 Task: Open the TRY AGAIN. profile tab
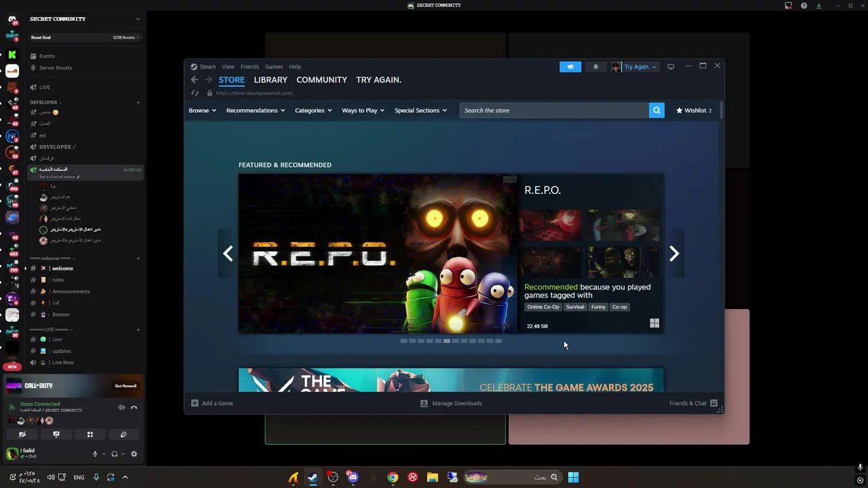point(378,80)
